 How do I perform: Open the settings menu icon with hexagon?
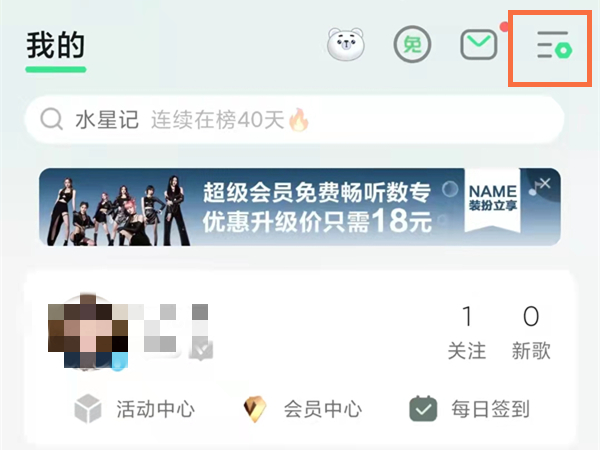pos(554,45)
